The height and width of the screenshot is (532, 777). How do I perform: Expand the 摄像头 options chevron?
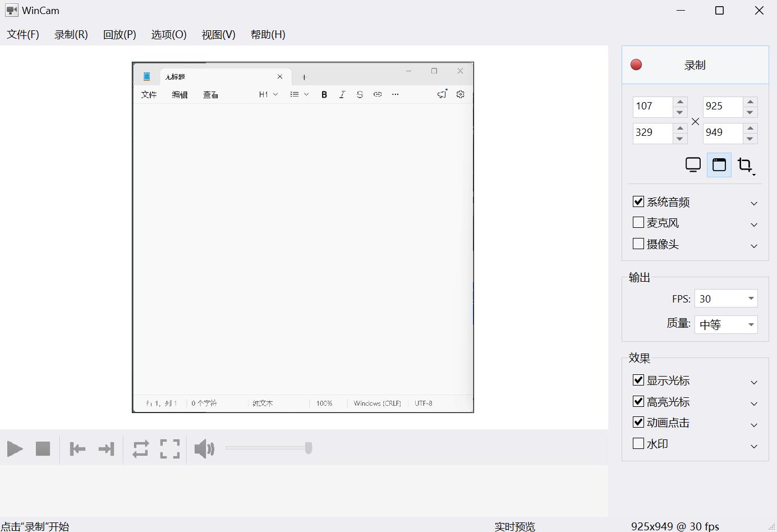[754, 245]
